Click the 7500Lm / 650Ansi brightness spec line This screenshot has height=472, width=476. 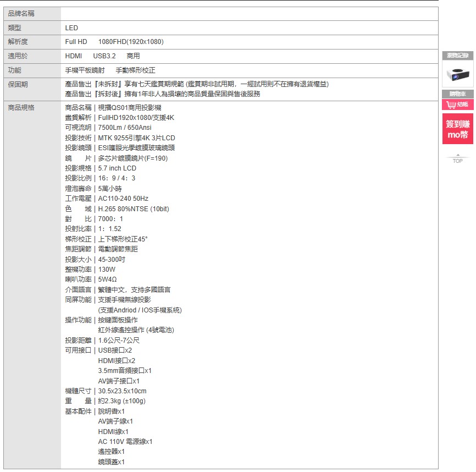coord(124,128)
